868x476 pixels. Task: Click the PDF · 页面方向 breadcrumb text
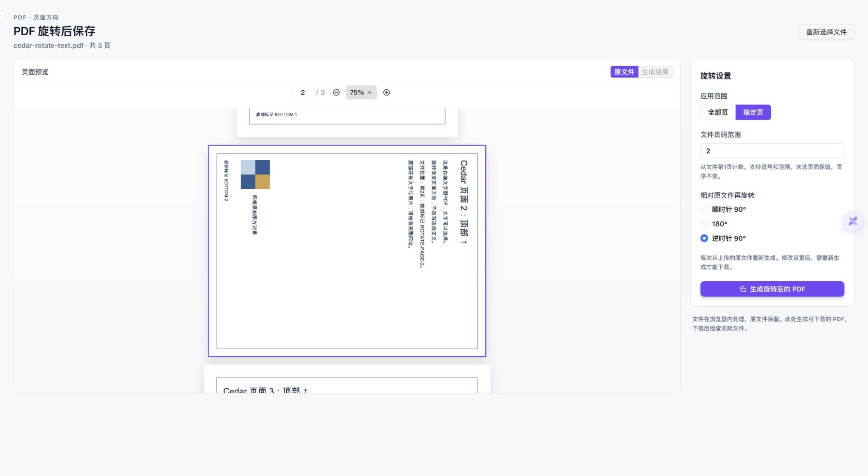[x=36, y=17]
